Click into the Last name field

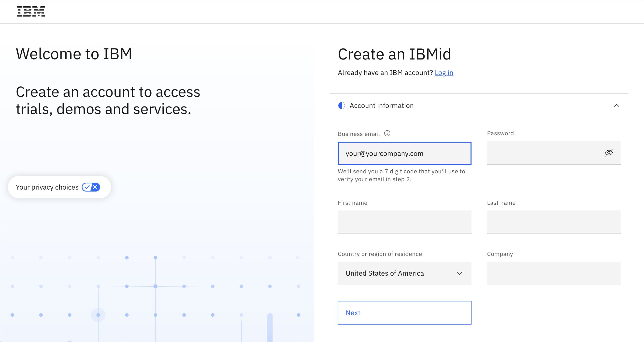tap(554, 222)
